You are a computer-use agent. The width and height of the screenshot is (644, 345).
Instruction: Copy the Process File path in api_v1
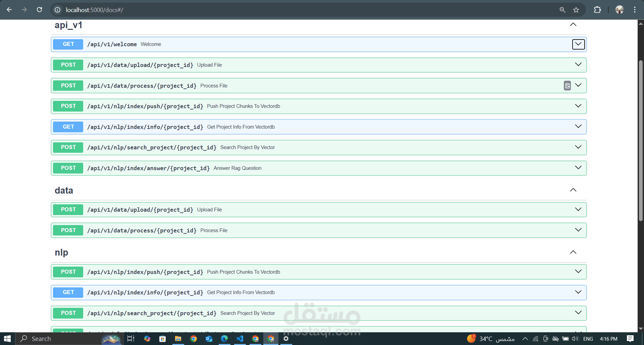[567, 86]
